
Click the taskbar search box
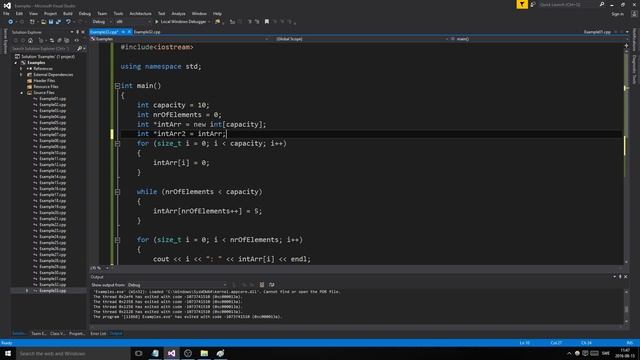73,353
